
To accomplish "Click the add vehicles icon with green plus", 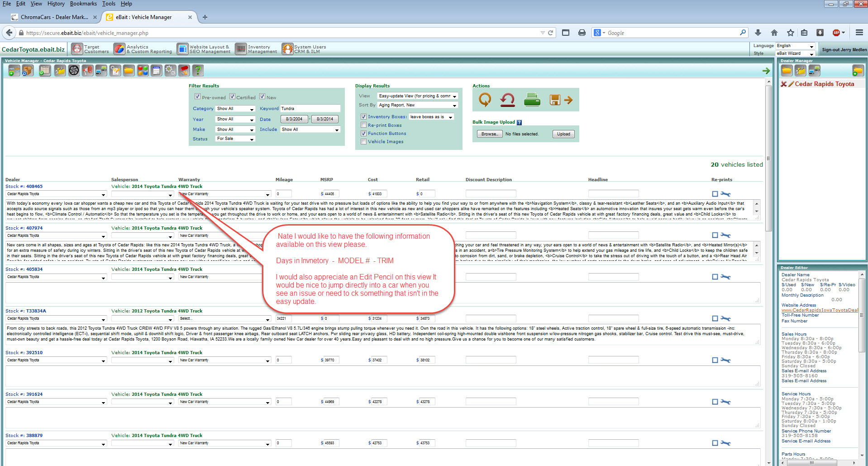I will (14, 71).
